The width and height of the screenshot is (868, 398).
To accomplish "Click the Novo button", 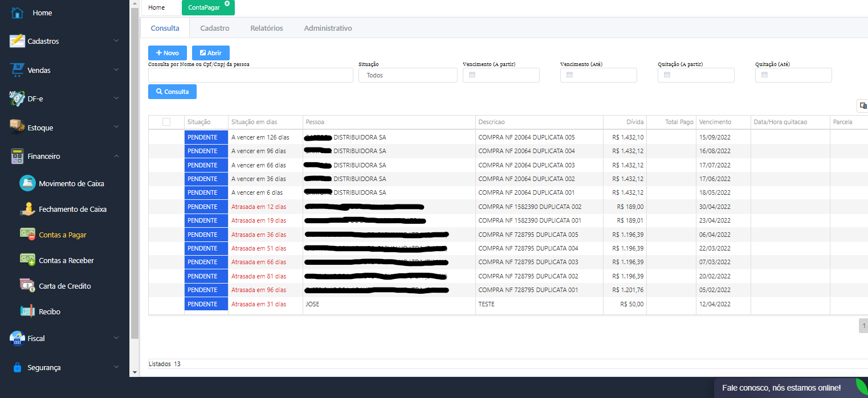I will pyautogui.click(x=168, y=53).
